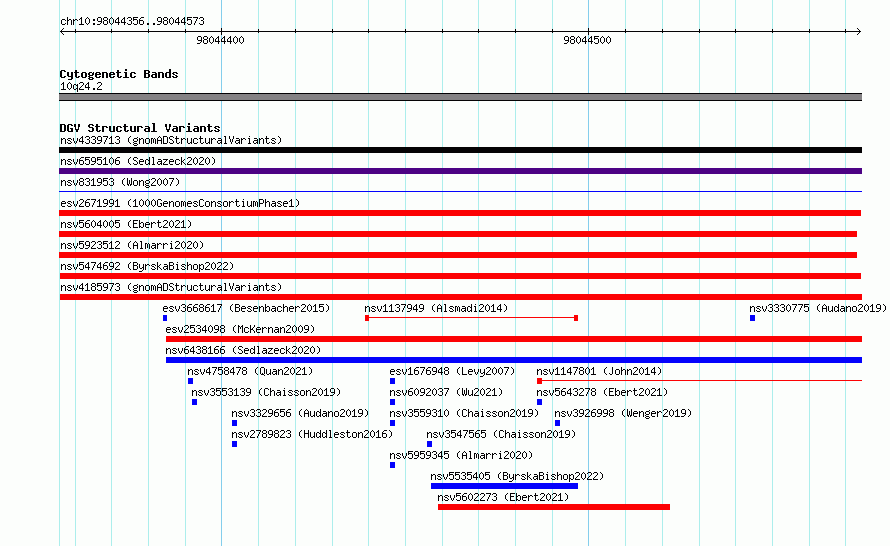Click the blue nsv6438166 variant bar
This screenshot has width=890, height=546.
pos(514,360)
